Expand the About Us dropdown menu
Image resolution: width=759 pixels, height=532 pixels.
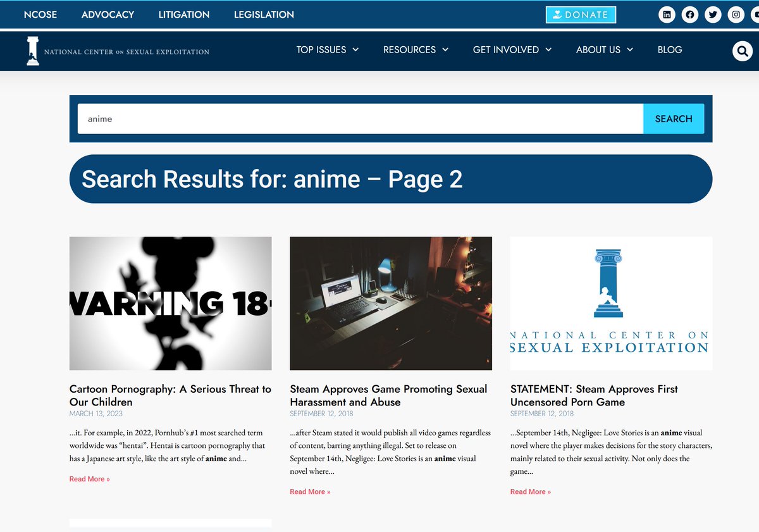tap(605, 49)
